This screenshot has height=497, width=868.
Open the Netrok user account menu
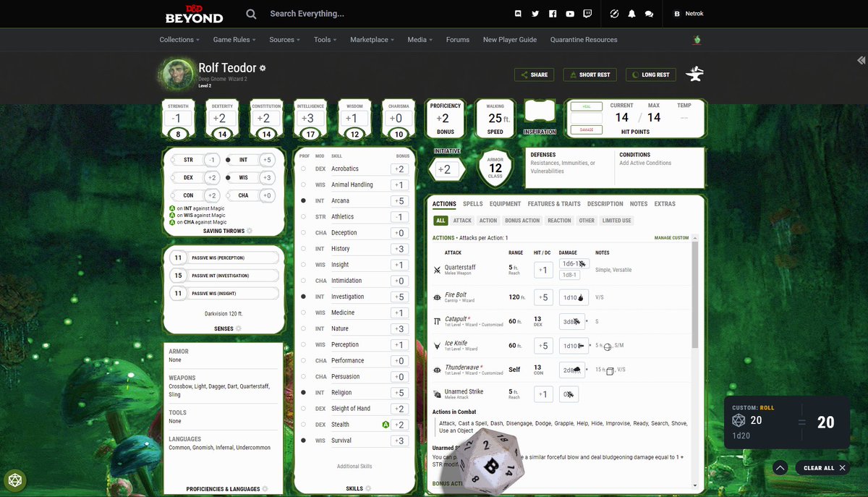pyautogui.click(x=689, y=14)
